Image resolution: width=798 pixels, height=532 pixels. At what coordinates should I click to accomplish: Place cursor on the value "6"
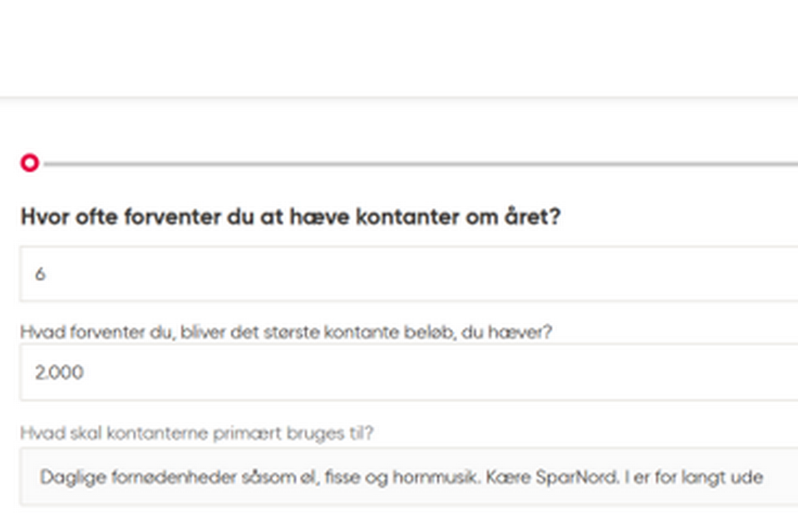40,273
